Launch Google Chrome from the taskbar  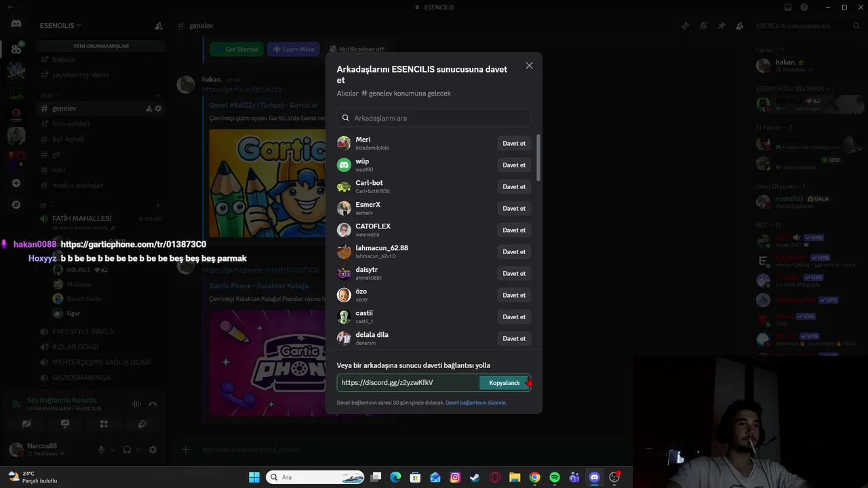[x=535, y=477]
